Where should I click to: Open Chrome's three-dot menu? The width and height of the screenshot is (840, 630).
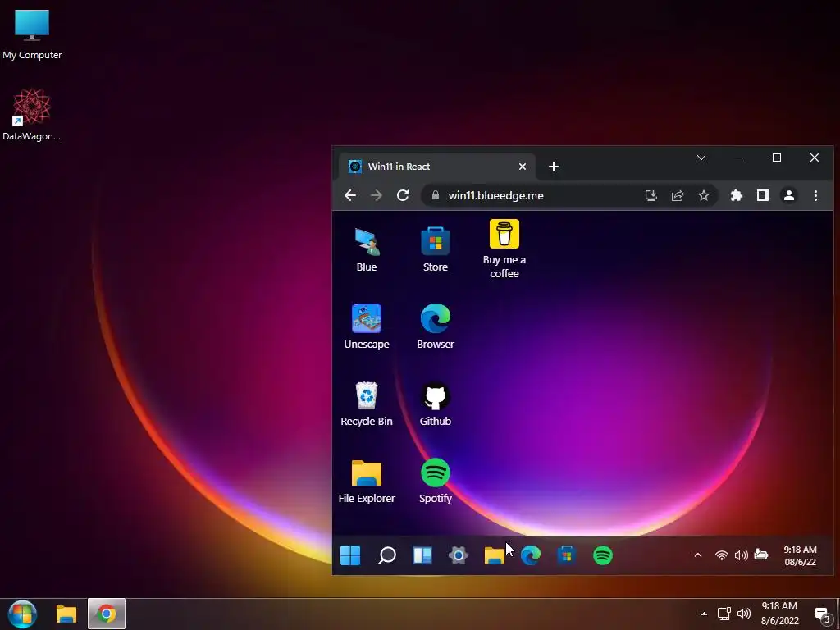click(x=815, y=195)
